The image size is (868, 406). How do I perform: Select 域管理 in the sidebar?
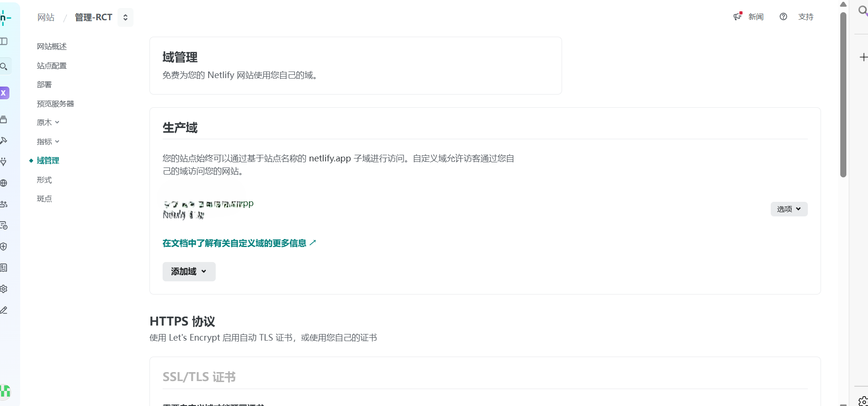48,161
